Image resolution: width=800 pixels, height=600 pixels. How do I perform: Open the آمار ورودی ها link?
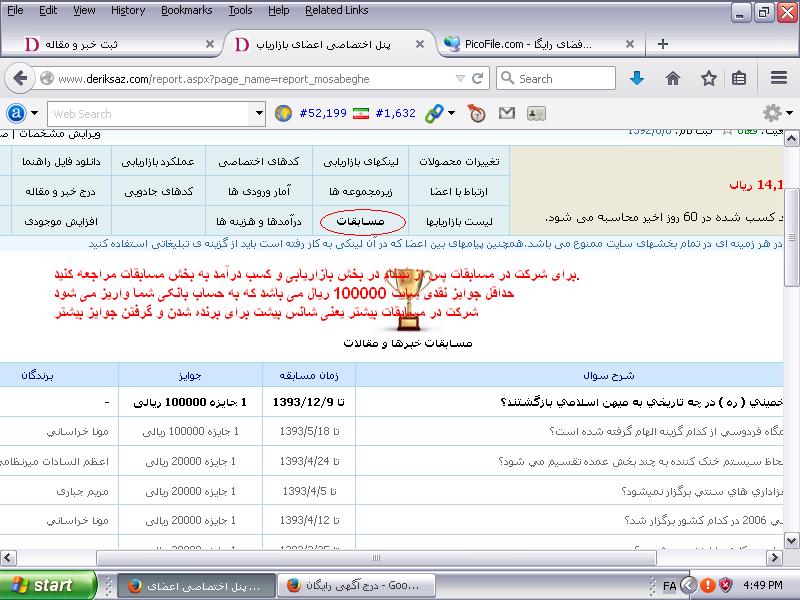coord(259,191)
